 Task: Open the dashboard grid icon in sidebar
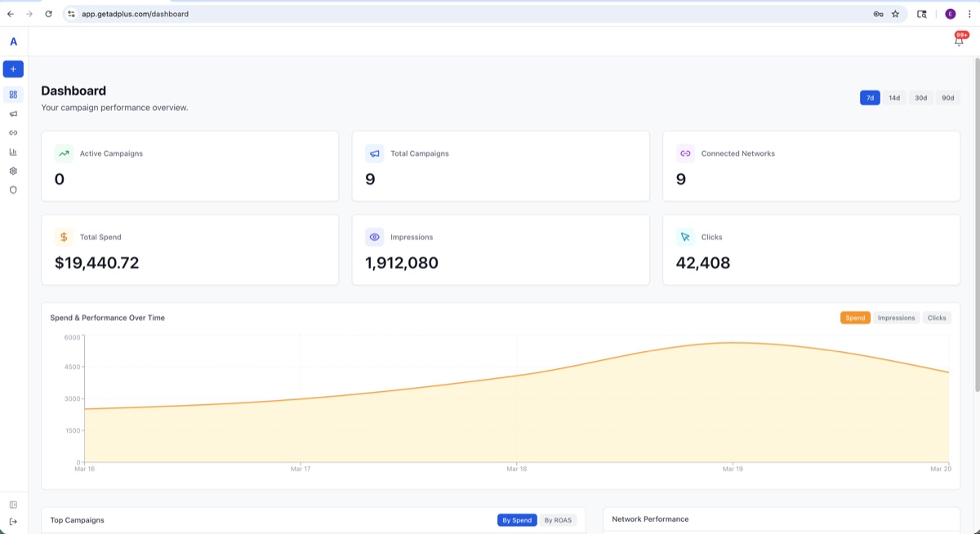coord(13,95)
